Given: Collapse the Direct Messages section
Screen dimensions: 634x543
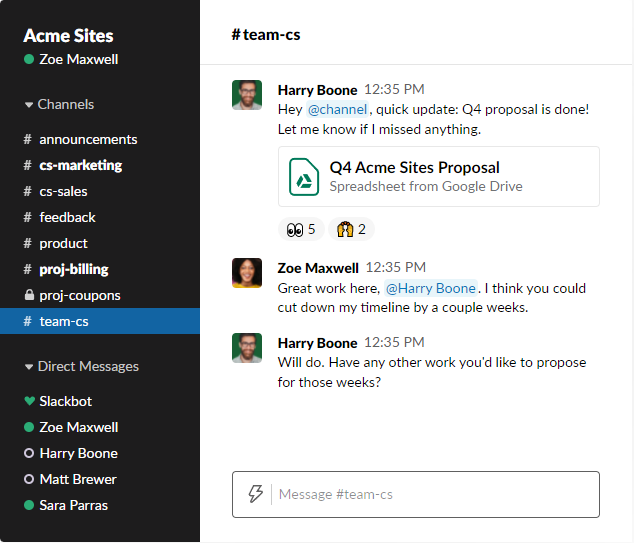Looking at the screenshot, I should pos(81,366).
